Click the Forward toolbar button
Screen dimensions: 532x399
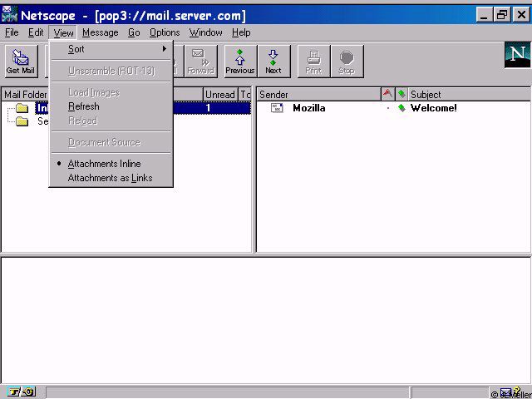pyautogui.click(x=201, y=62)
